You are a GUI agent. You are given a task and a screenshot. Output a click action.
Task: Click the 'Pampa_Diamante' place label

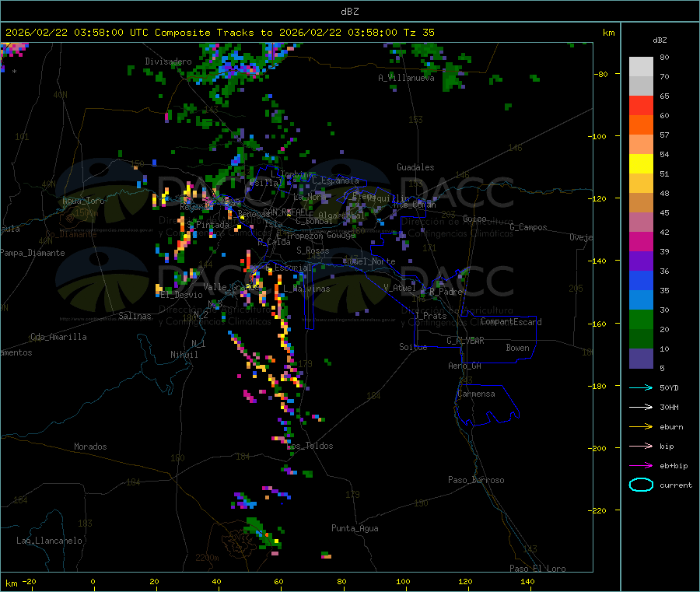33,253
